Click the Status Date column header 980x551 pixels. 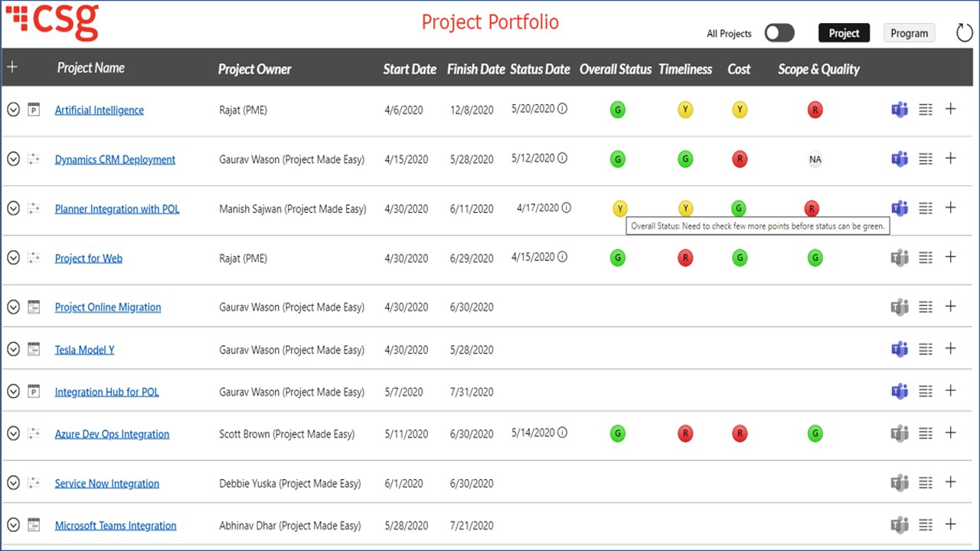[540, 69]
